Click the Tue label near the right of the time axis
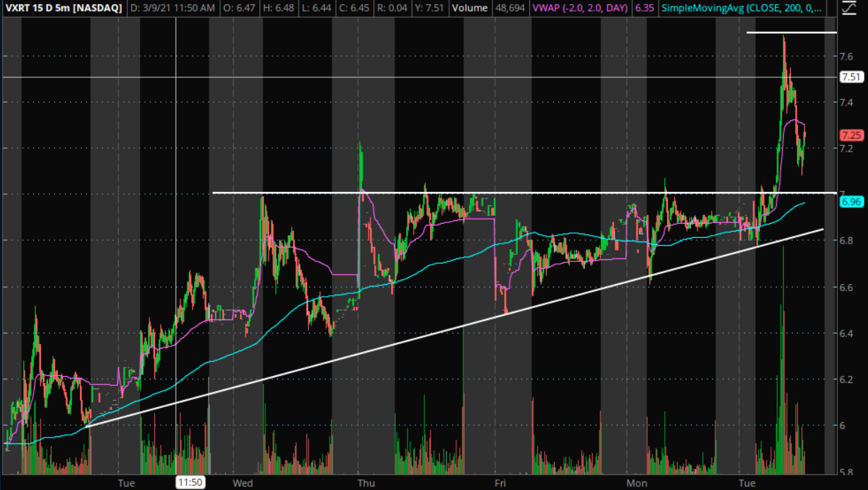 click(x=748, y=483)
